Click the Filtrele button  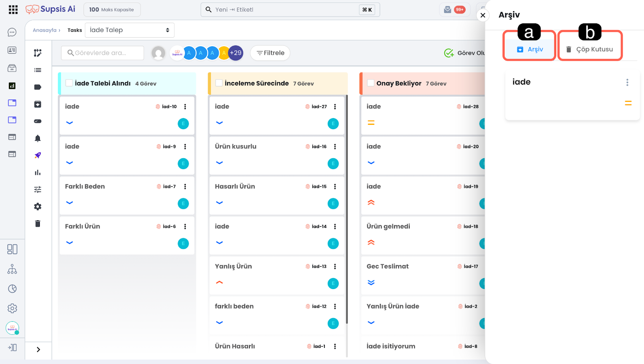tap(270, 53)
